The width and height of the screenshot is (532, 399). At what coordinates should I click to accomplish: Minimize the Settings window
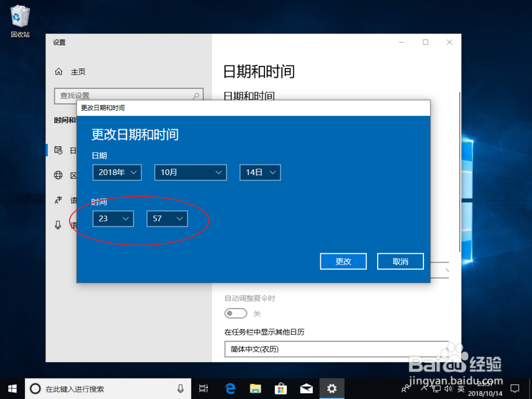click(402, 42)
